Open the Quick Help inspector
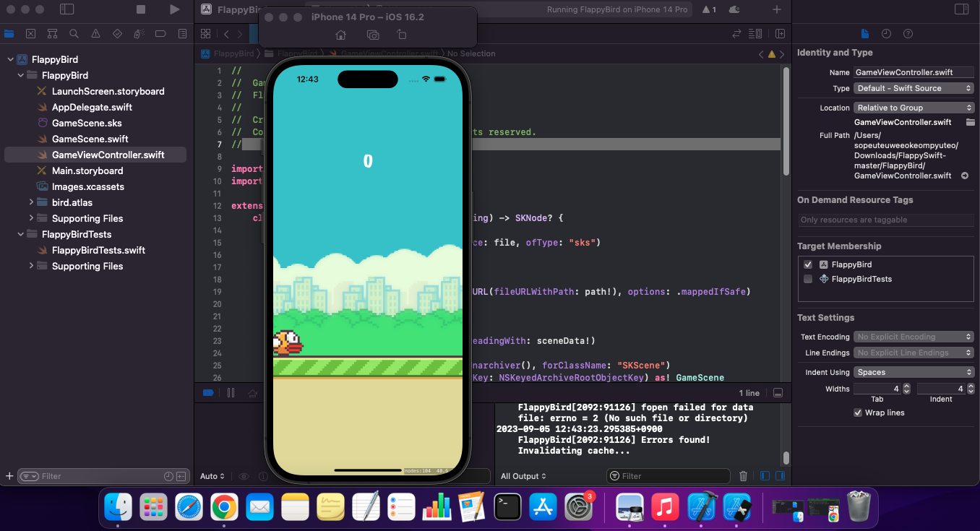This screenshot has width=980, height=531. point(908,34)
